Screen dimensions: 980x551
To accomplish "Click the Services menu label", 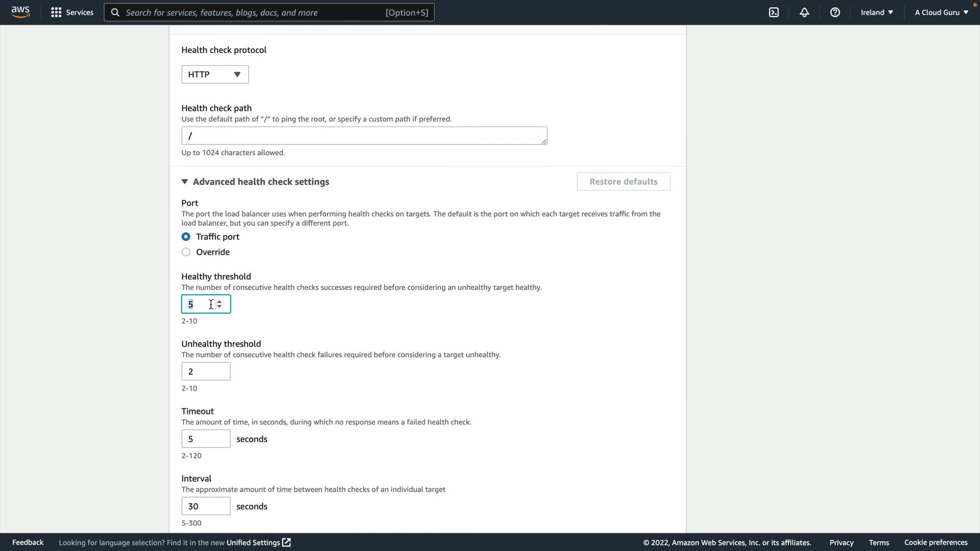I will [x=80, y=12].
